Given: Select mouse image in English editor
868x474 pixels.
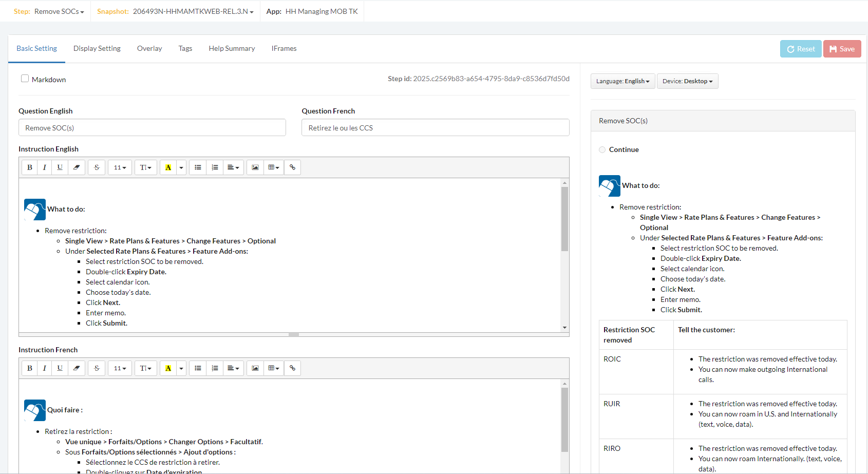Looking at the screenshot, I should pyautogui.click(x=35, y=210).
